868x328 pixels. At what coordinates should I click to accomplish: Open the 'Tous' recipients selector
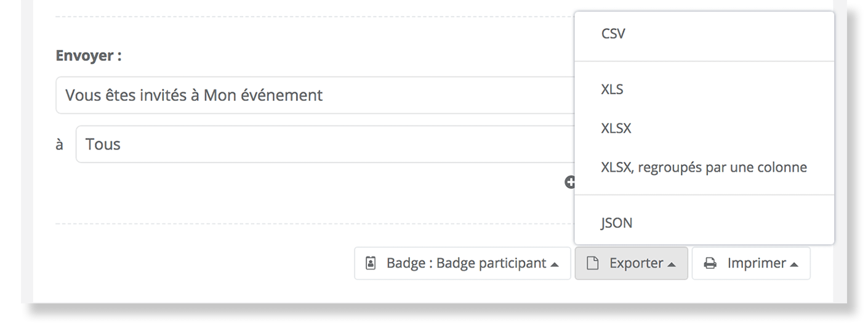coord(325,145)
